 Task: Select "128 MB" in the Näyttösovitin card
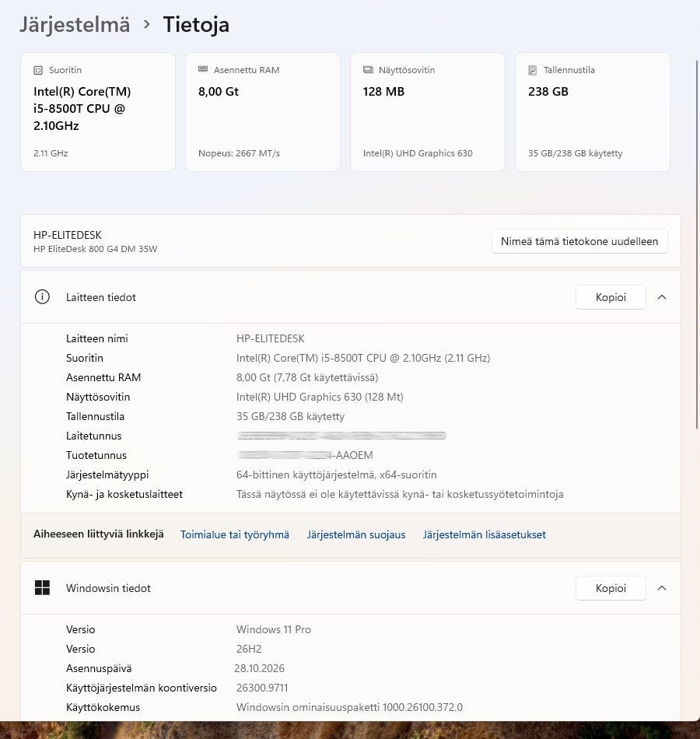tap(383, 92)
